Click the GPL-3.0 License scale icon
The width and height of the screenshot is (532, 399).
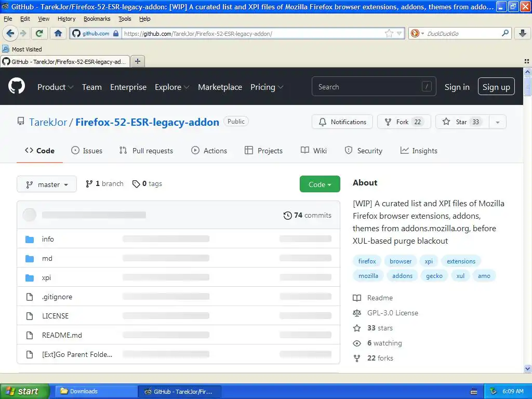[357, 313]
